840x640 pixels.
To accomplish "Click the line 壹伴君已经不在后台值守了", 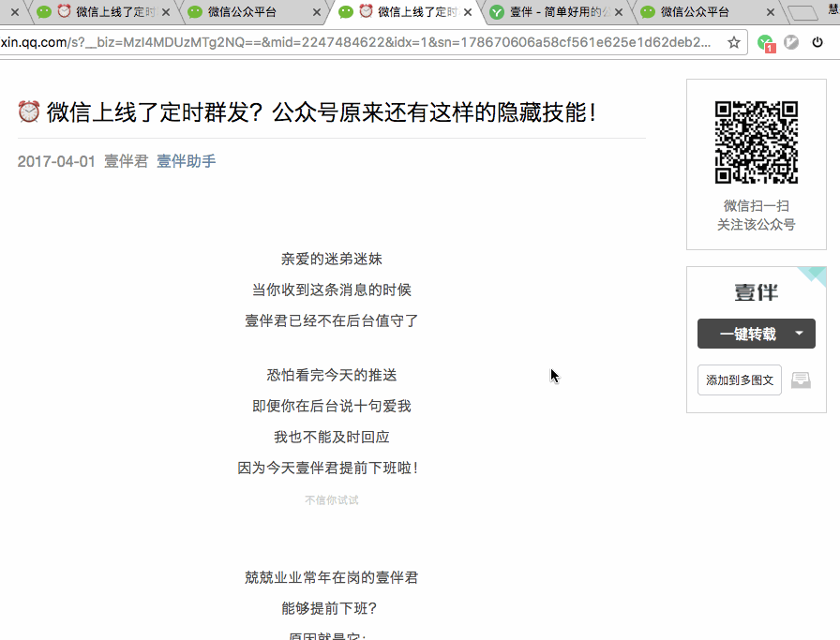I will [332, 320].
